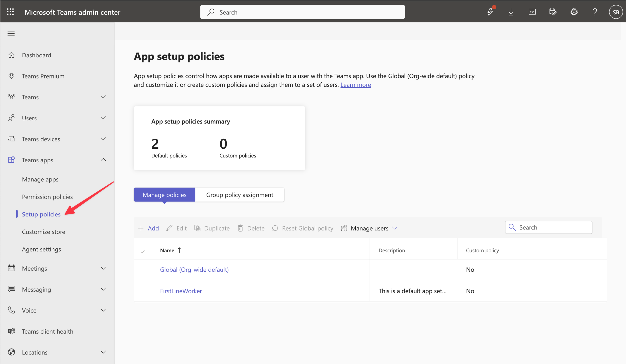Collapse the navigation using the hamburger icon
The height and width of the screenshot is (364, 626).
tap(11, 33)
